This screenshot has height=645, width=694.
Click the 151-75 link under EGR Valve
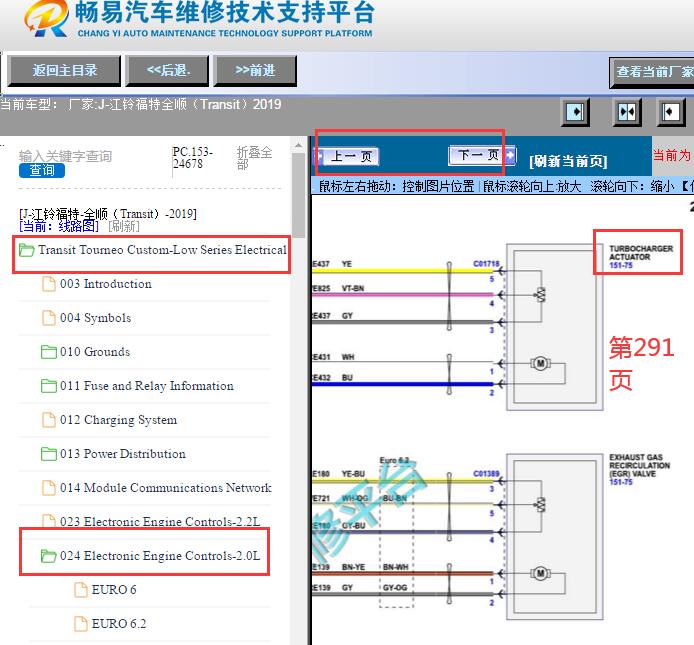point(621,482)
